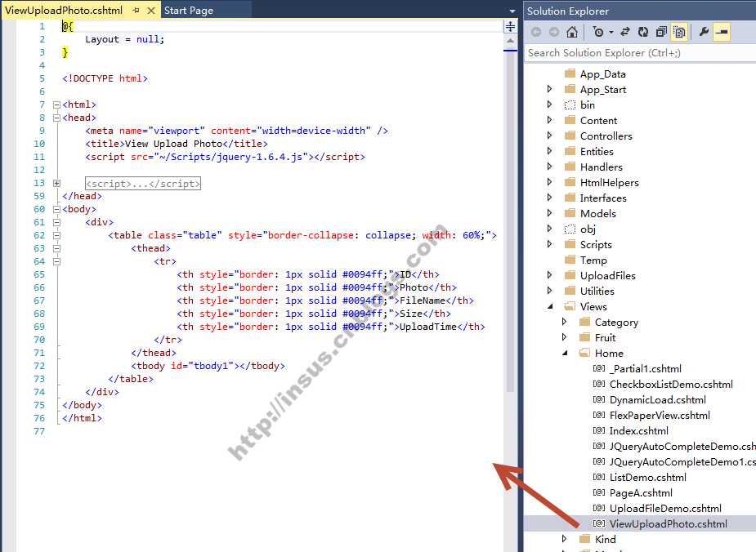The image size is (756, 552).
Task: Expand the collapsed script block on line 13
Action: (x=56, y=183)
